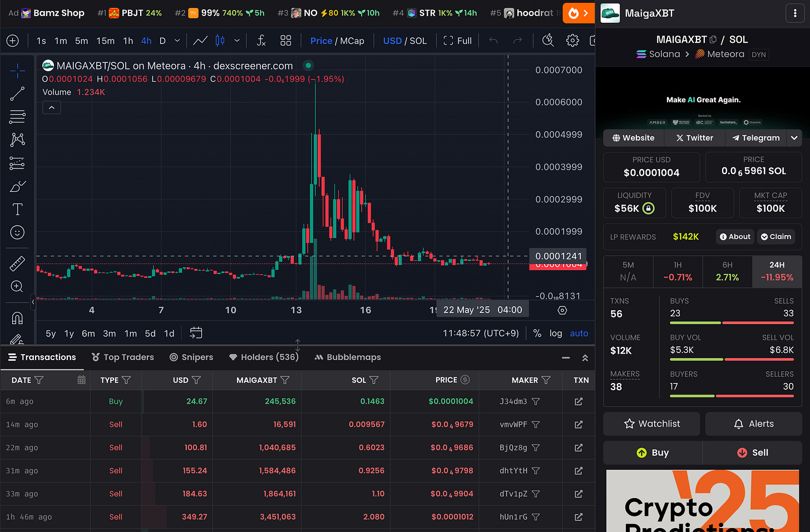
Task: Switch to the Snipers tab
Action: pos(191,357)
